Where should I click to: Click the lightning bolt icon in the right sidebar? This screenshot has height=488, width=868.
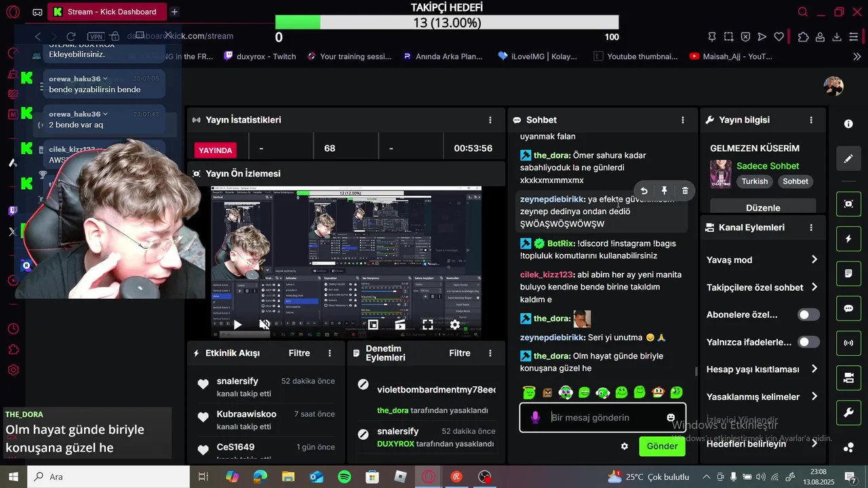[x=848, y=239]
